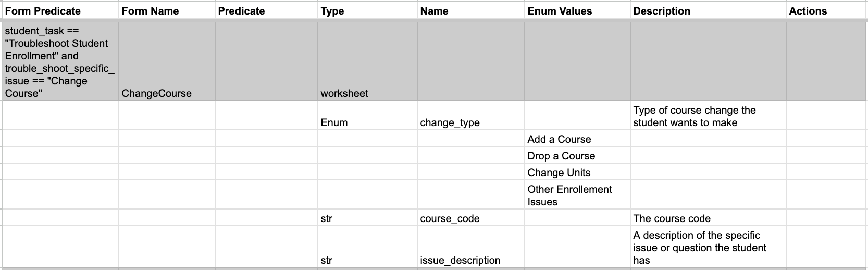868x270 pixels.
Task: Select the Enum type cell
Action: 334,122
